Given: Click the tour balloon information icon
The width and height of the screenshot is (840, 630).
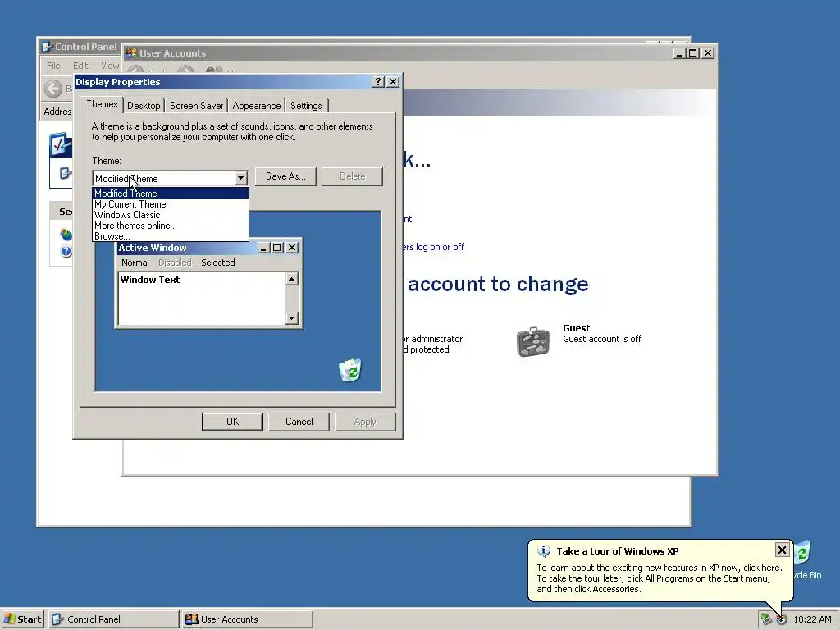Looking at the screenshot, I should pos(544,550).
